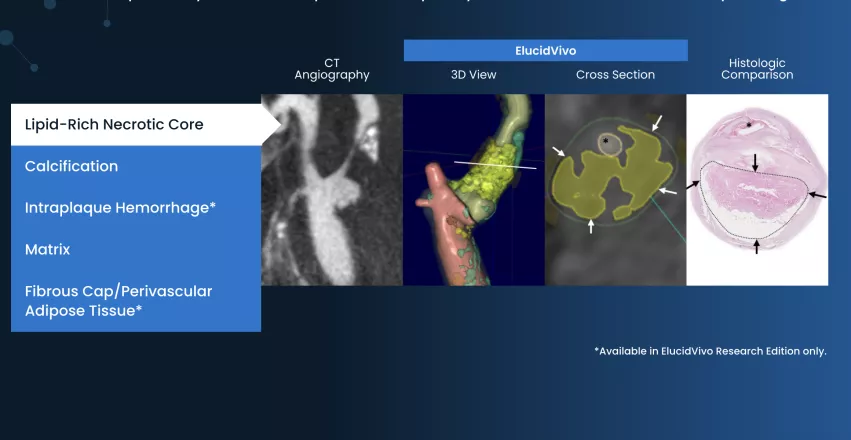
Task: Switch to the Calcification tab
Action: click(135, 166)
